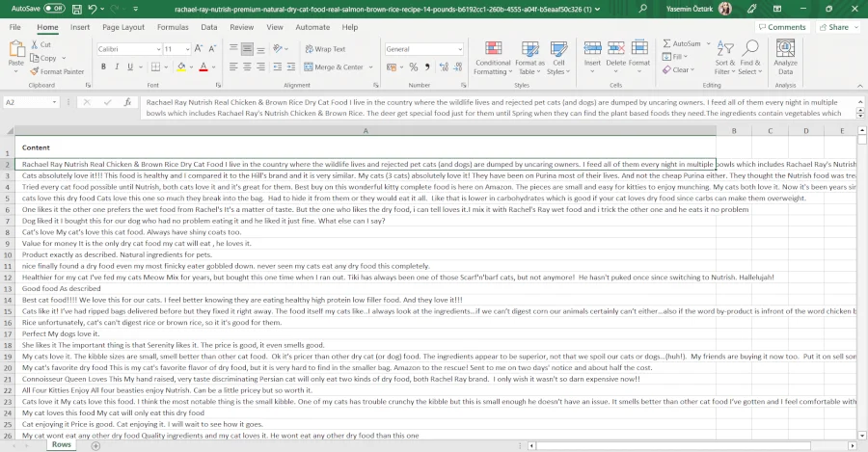The width and height of the screenshot is (868, 452).
Task: Click the Percent Style icon
Action: 414,66
